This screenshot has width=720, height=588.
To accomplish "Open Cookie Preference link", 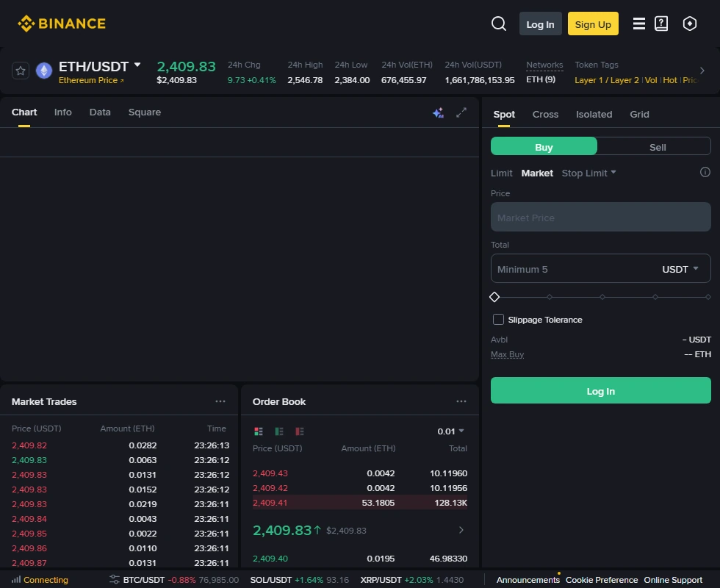I will point(602,580).
